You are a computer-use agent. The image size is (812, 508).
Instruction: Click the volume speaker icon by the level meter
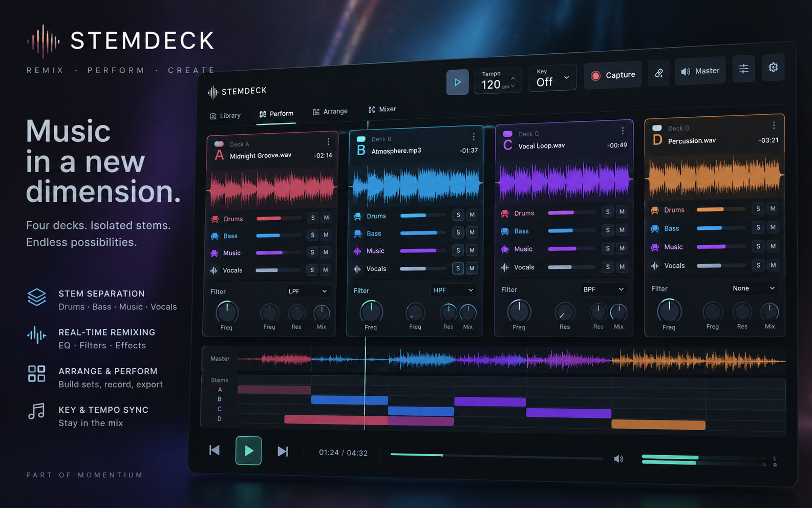click(x=618, y=459)
